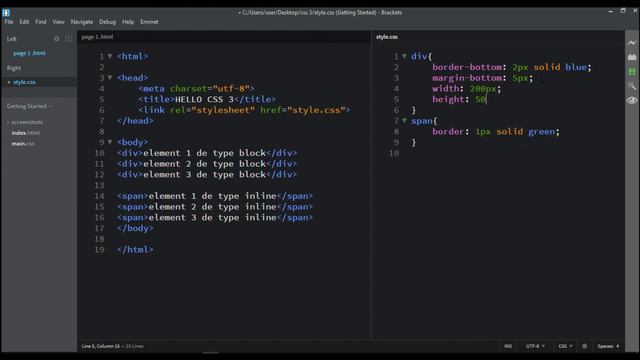Click the Live Preview lightning bolt icon
The image size is (640, 360).
coord(632,43)
